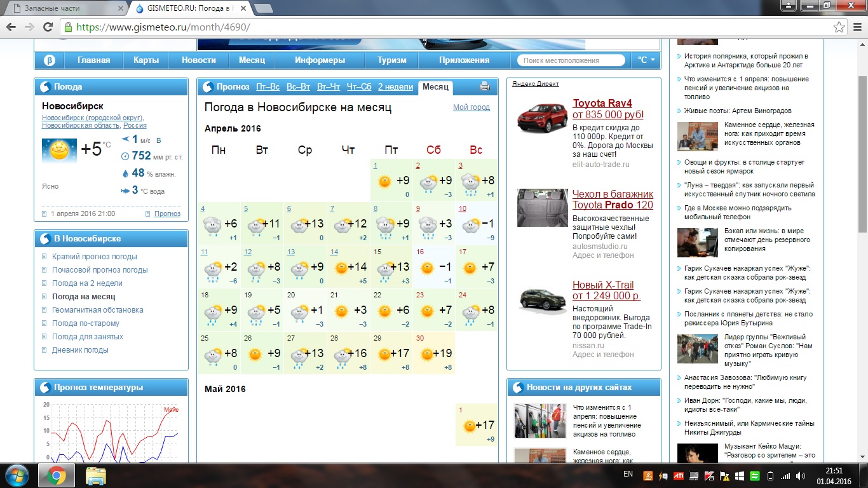This screenshot has width=868, height=488.
Task: Bookmark this page with the star icon
Action: [839, 27]
